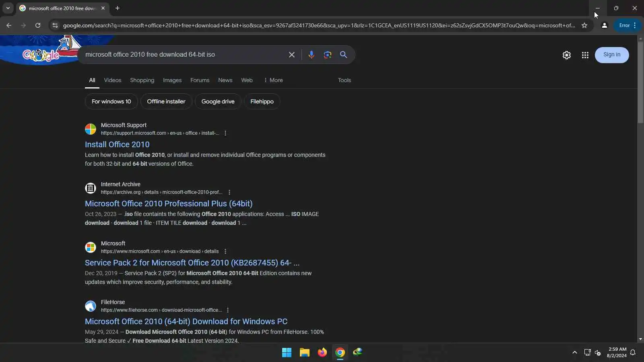Reload the current page
Image resolution: width=644 pixels, height=362 pixels.
click(x=38, y=25)
